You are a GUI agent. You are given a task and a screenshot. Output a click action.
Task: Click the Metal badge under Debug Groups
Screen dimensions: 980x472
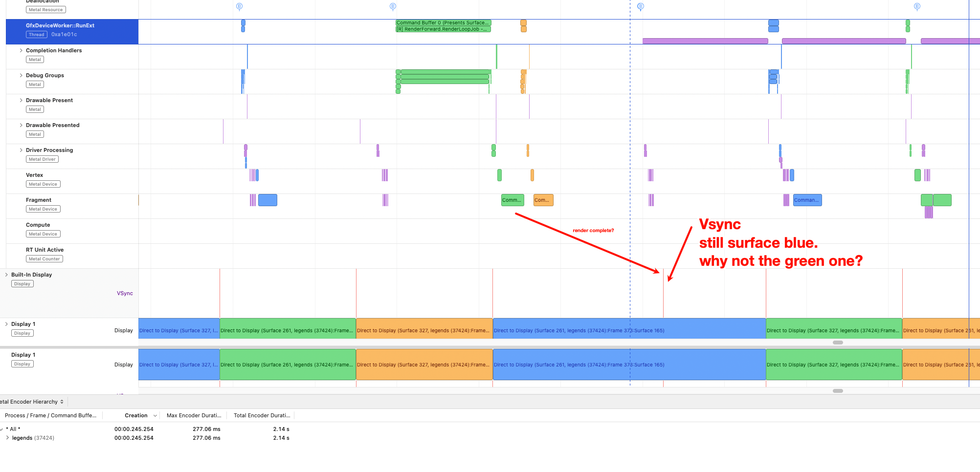click(x=35, y=85)
